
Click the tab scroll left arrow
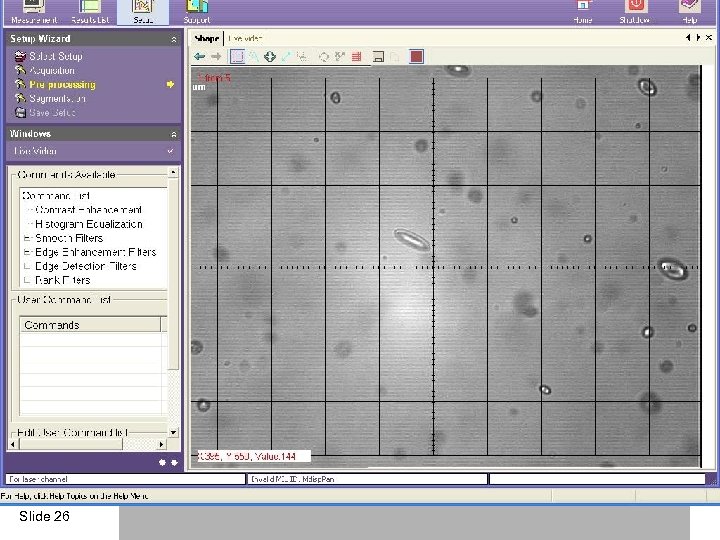(x=688, y=38)
